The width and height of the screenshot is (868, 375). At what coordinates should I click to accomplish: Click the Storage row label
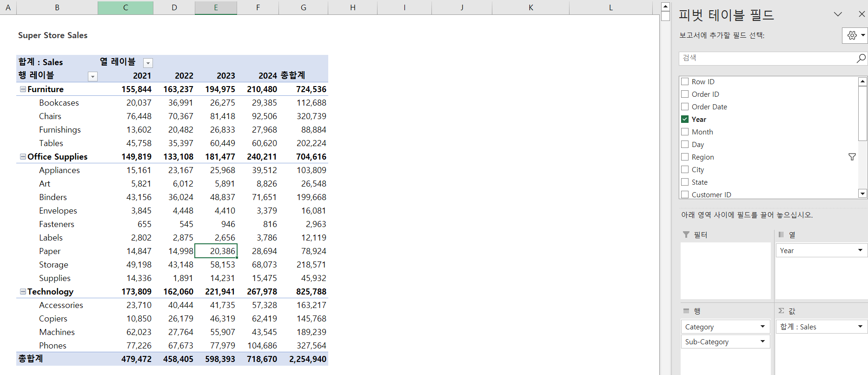click(53, 265)
